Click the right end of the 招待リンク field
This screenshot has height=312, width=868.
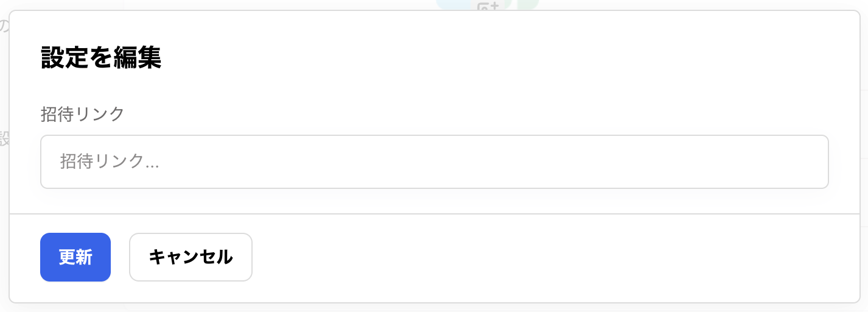pos(810,161)
